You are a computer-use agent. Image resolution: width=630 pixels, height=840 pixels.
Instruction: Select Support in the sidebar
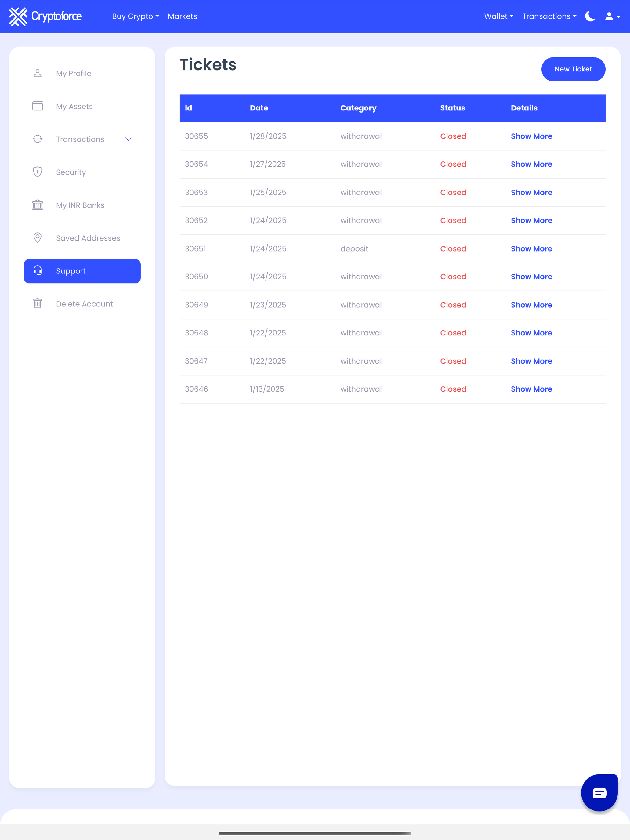tap(82, 271)
